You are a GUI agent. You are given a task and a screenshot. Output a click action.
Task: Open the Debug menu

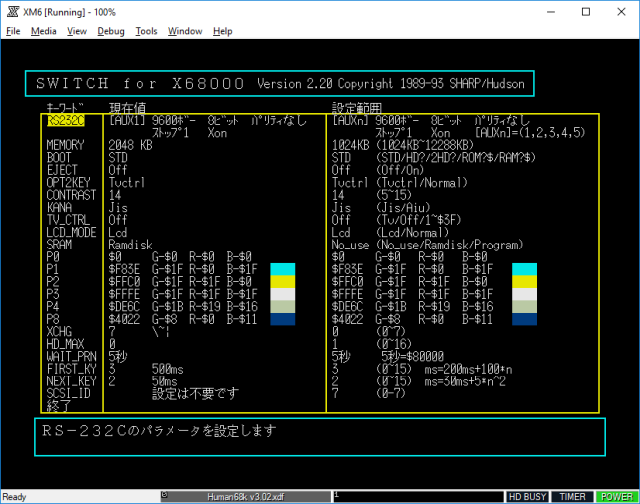[111, 31]
